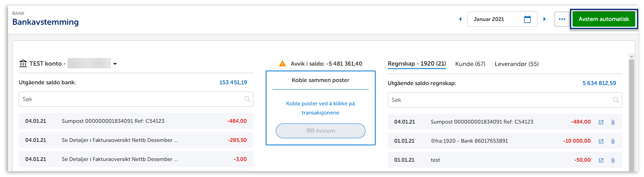Switch to the Kunde (67) tab
This screenshot has height=177, width=644.
pyautogui.click(x=470, y=64)
